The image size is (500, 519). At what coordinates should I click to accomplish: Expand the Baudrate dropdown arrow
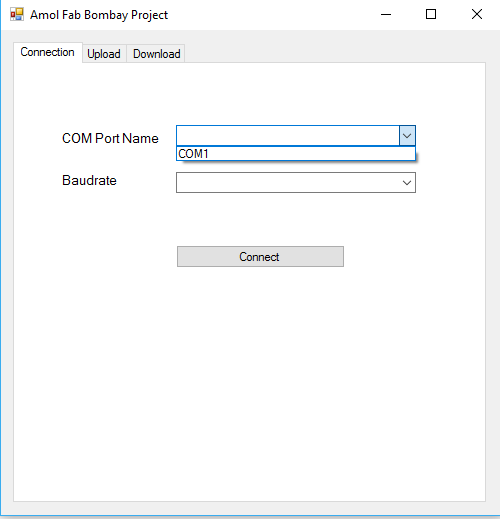[407, 183]
